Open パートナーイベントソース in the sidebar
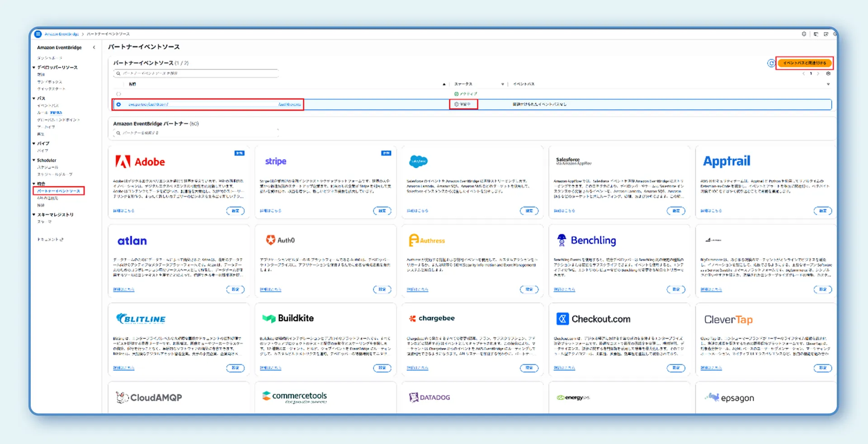 pos(59,191)
